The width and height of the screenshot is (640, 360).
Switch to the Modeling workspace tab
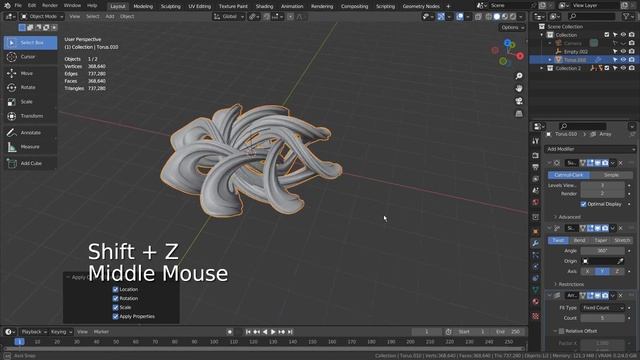point(143,6)
